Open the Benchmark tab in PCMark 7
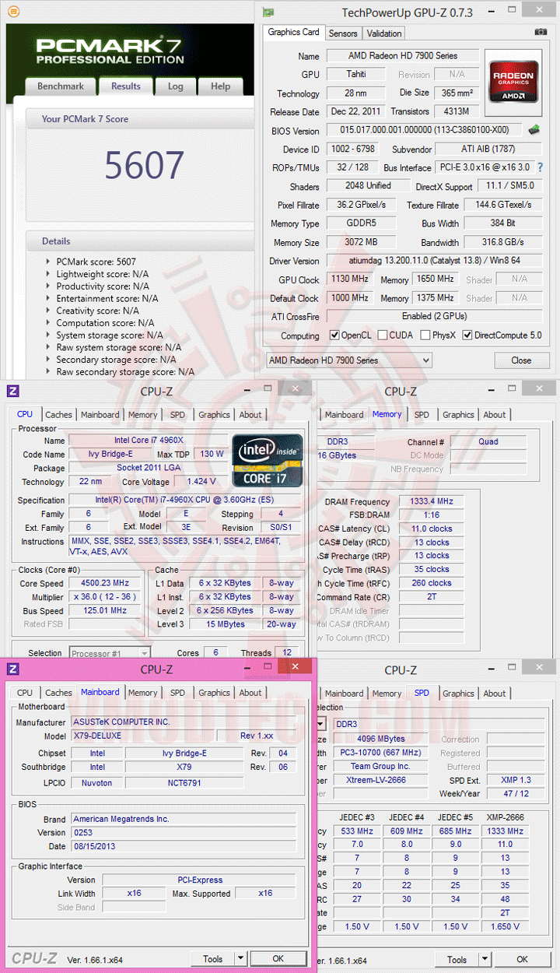This screenshot has height=973, width=560. click(x=61, y=86)
